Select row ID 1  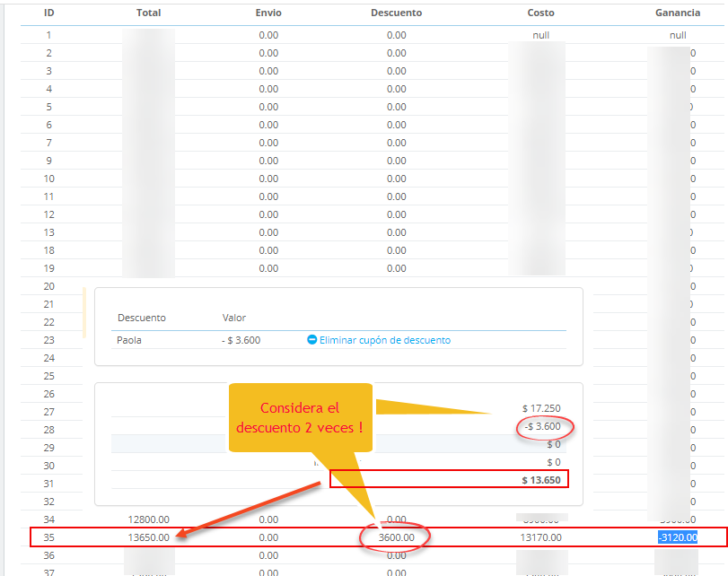(x=48, y=35)
